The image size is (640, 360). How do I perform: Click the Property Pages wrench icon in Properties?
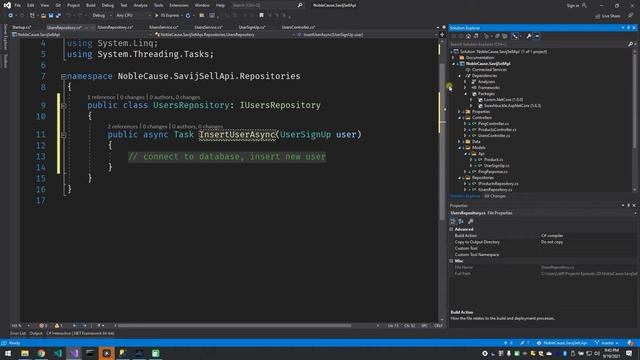471,221
